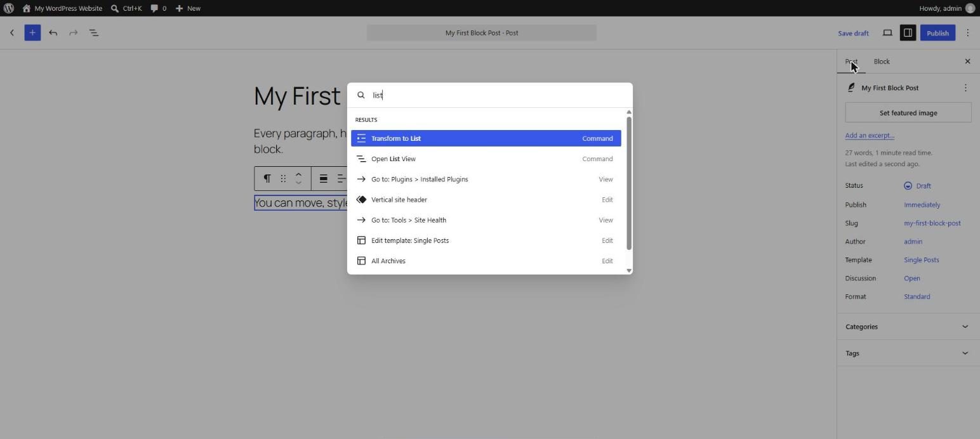This screenshot has width=980, height=439.
Task: Click the WordPress logo in admin bar
Action: click(x=9, y=8)
